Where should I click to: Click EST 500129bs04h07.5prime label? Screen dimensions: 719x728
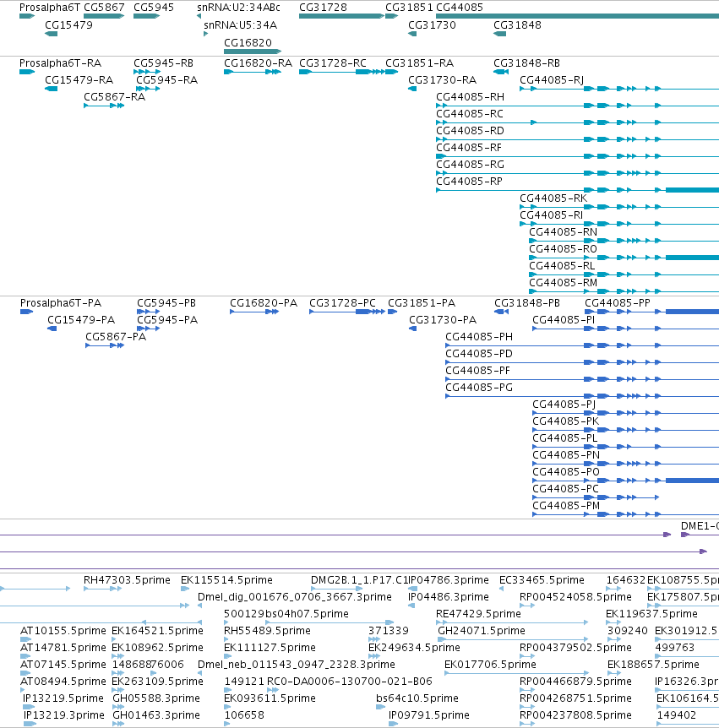(x=286, y=614)
